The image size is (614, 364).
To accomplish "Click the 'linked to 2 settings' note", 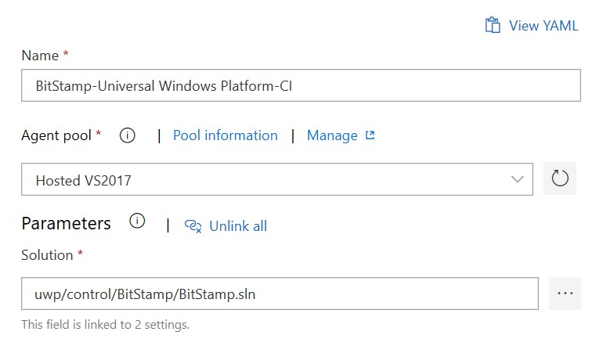I will click(105, 324).
